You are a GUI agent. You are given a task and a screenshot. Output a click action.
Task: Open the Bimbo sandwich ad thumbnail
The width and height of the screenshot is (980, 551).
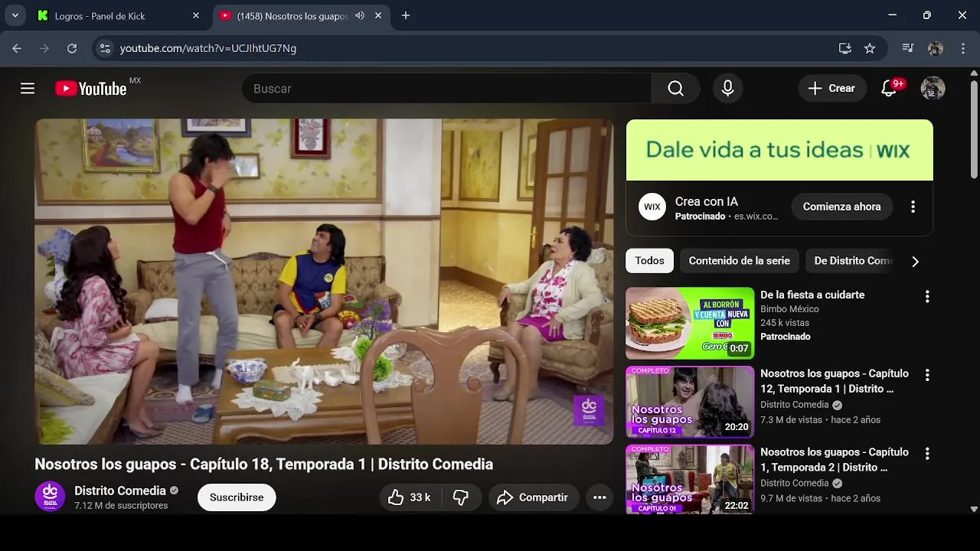[x=690, y=323]
